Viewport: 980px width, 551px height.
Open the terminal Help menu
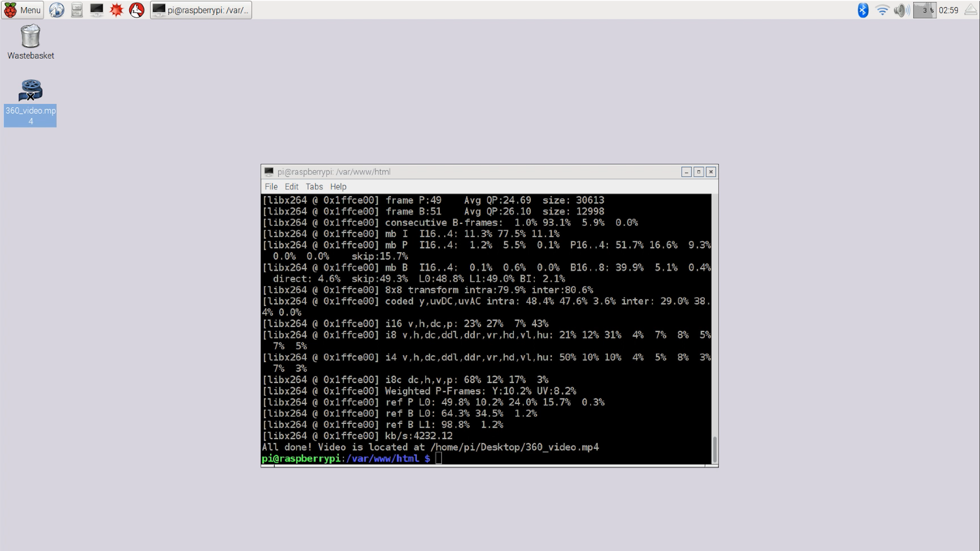point(338,187)
